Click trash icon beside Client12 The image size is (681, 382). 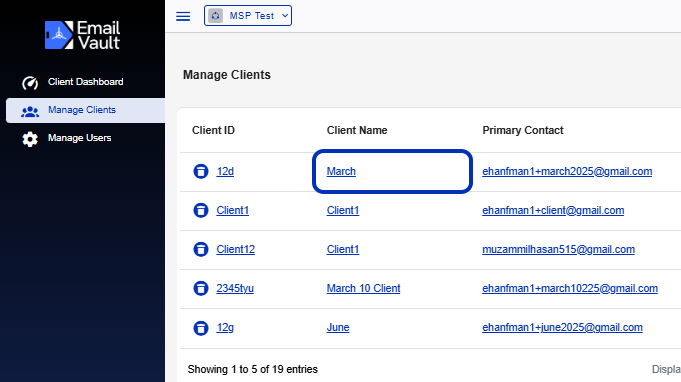[x=201, y=250]
